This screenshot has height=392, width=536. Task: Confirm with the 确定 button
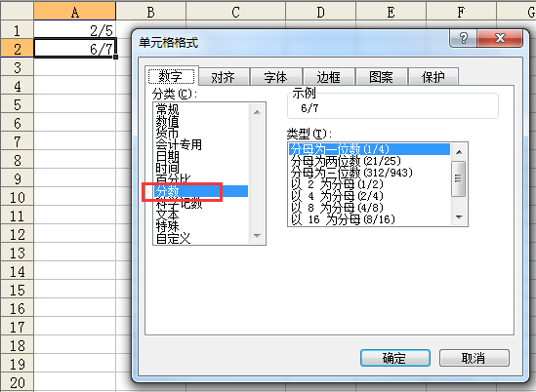[395, 358]
